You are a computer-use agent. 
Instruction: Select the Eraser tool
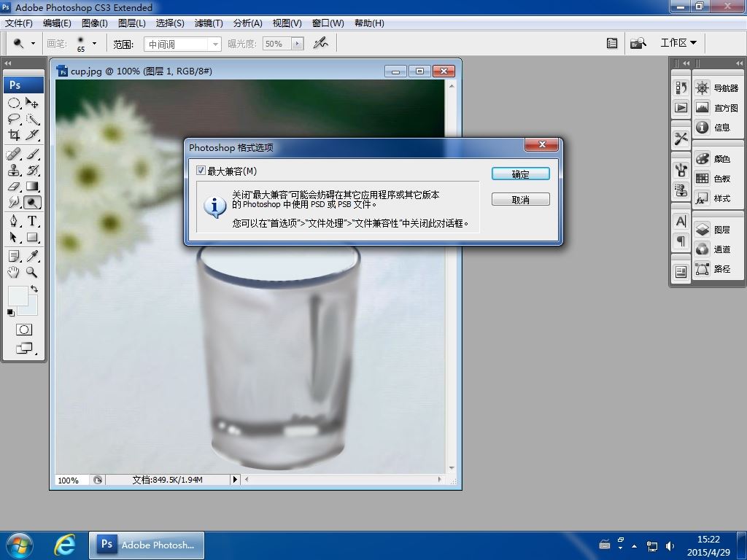click(x=14, y=186)
